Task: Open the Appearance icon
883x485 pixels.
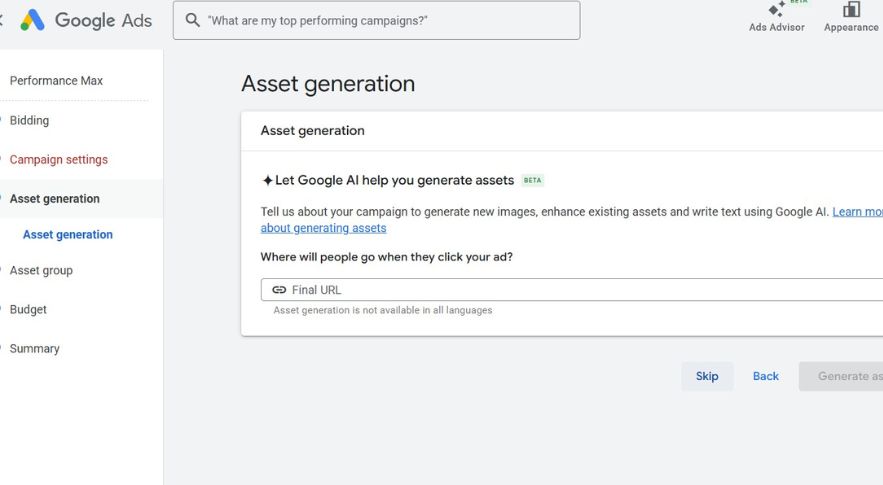Action: point(851,9)
